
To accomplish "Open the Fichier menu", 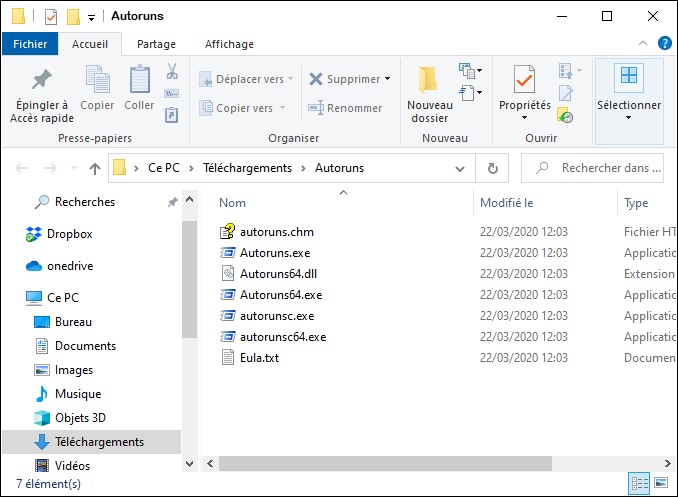I will pos(30,44).
